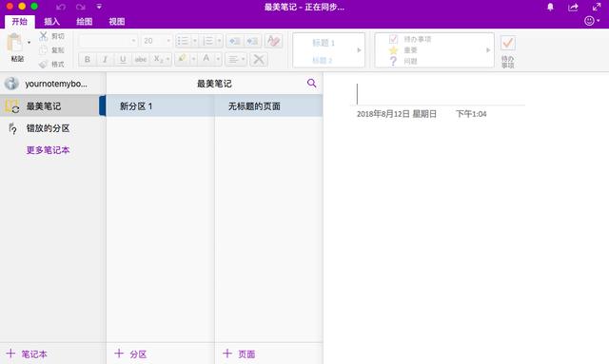Switch to the 视图 tab

coord(116,21)
